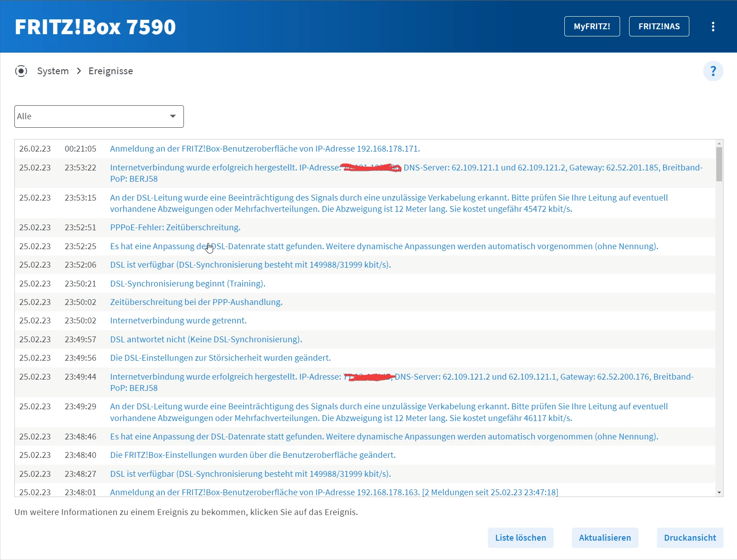
Task: Open the 23:53:22 Internetverbindung hergestellt event
Action: pyautogui.click(x=406, y=173)
